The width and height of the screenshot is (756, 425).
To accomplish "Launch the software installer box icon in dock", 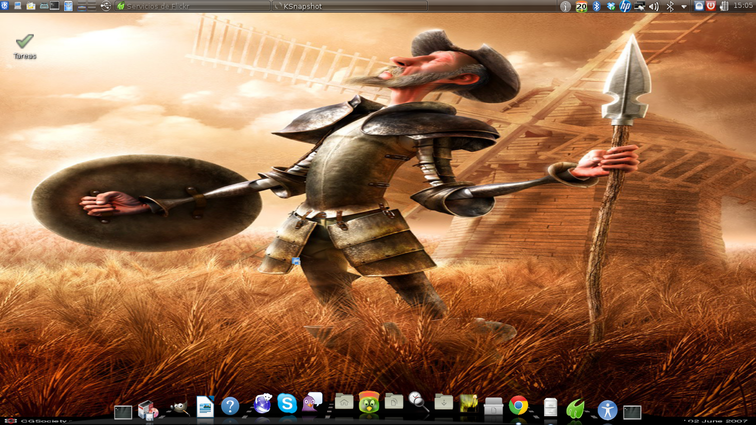I will point(147,410).
